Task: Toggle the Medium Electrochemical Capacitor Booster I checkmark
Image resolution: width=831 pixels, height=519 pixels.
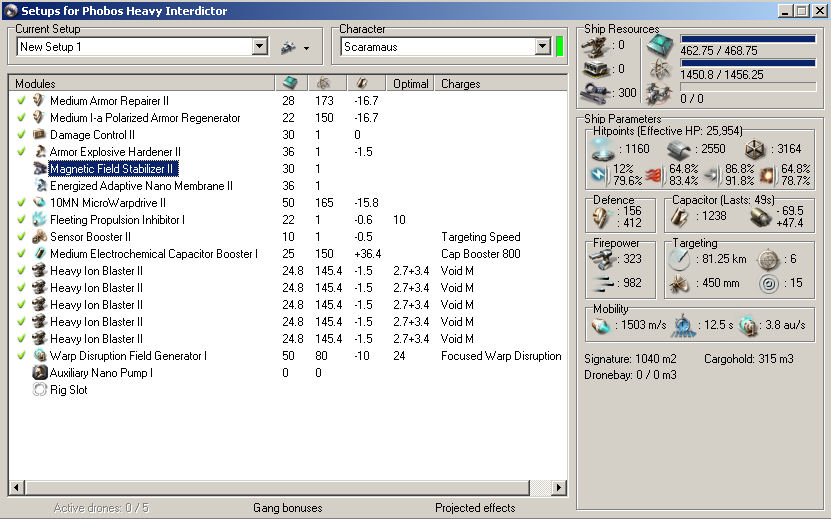Action: [21, 254]
